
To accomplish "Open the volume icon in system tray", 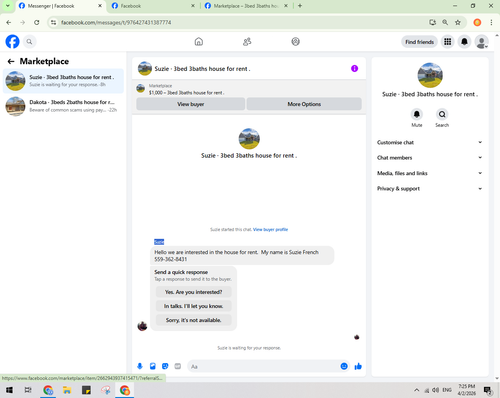I will click(x=435, y=390).
